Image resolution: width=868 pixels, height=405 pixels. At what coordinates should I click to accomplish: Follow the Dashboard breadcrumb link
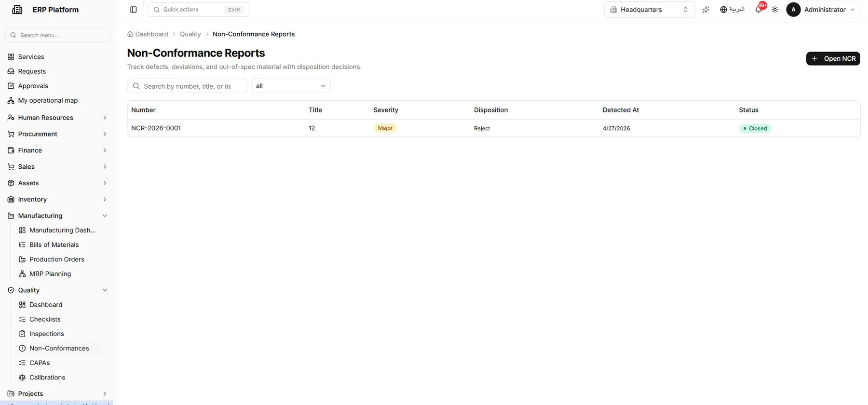click(148, 34)
